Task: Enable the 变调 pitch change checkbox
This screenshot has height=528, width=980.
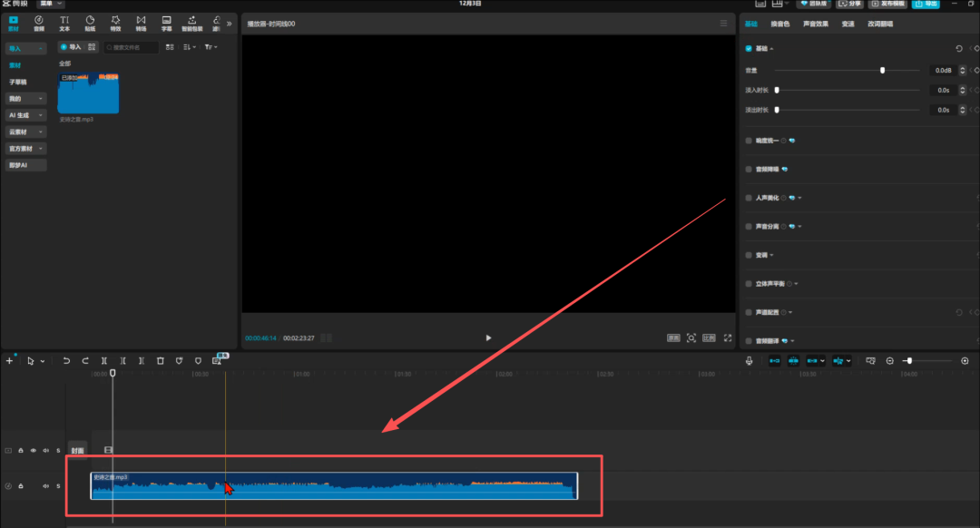Action: (x=749, y=255)
